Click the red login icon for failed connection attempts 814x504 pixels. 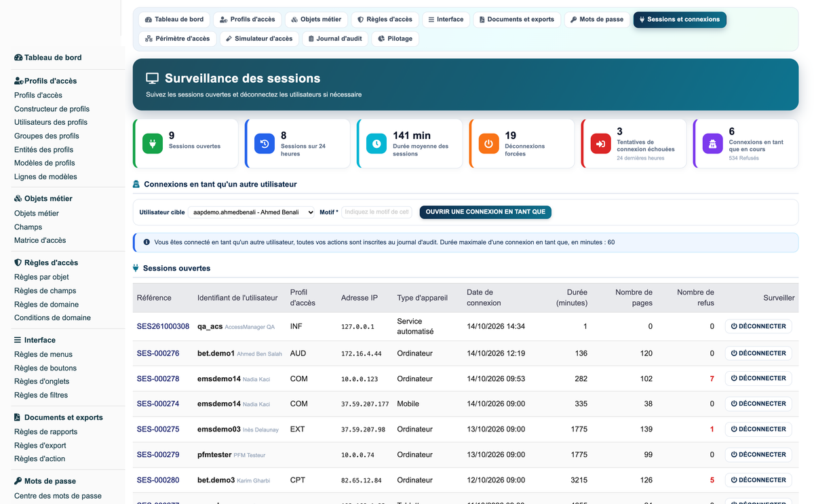[x=601, y=144]
